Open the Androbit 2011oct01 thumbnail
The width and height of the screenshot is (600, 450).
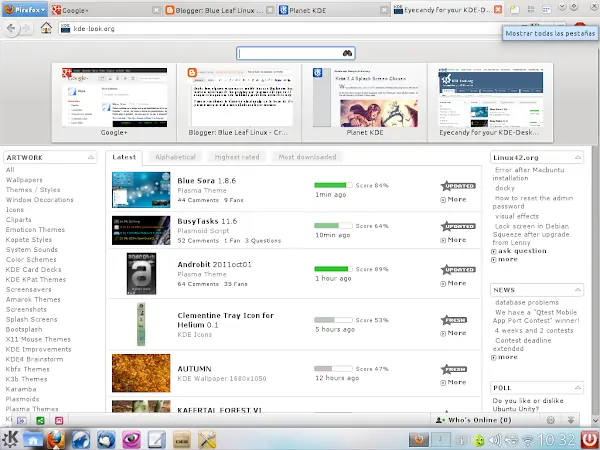coord(141,273)
